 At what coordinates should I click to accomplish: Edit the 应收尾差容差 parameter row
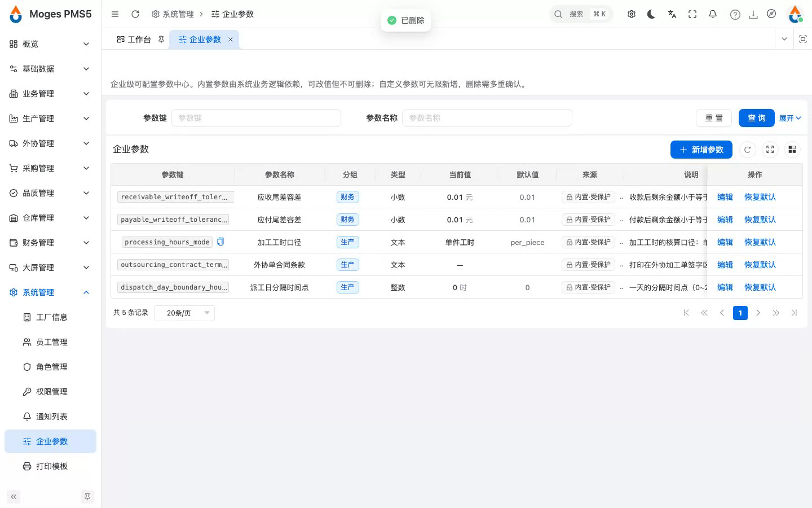click(725, 197)
